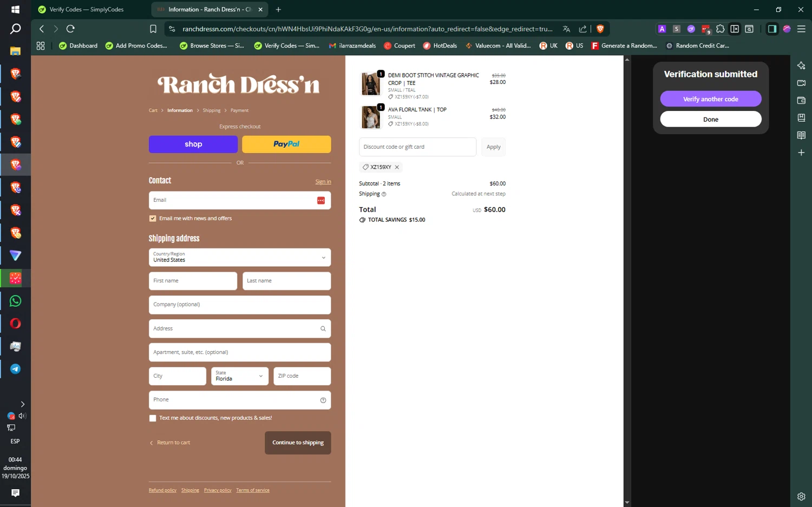Focus the Email input field

click(240, 200)
